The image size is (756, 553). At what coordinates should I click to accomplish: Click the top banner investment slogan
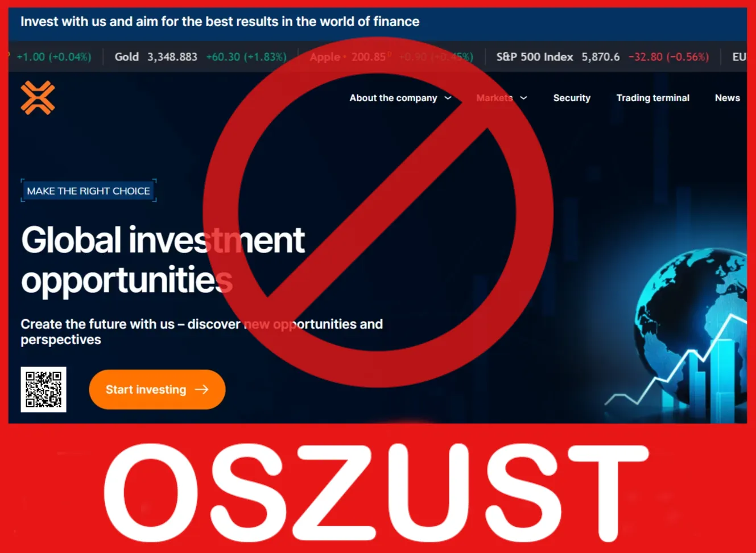pos(220,22)
